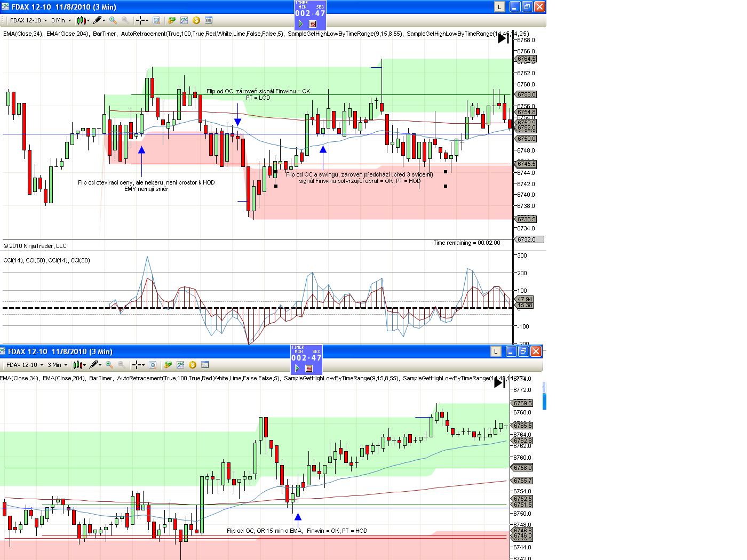Minimize the lower FDAX chart window
The image size is (747, 560).
511,351
